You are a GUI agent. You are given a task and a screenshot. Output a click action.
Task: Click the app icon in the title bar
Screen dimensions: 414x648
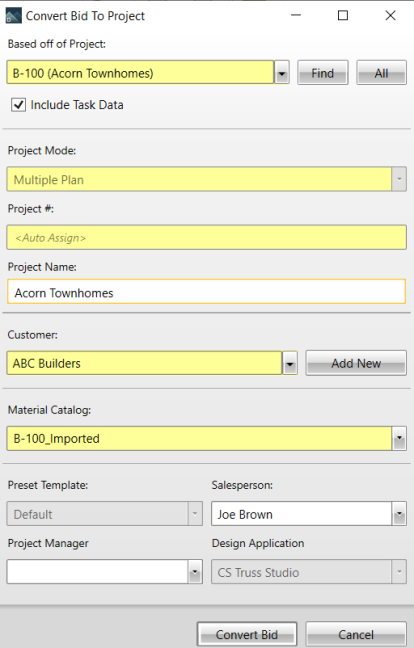tap(13, 16)
